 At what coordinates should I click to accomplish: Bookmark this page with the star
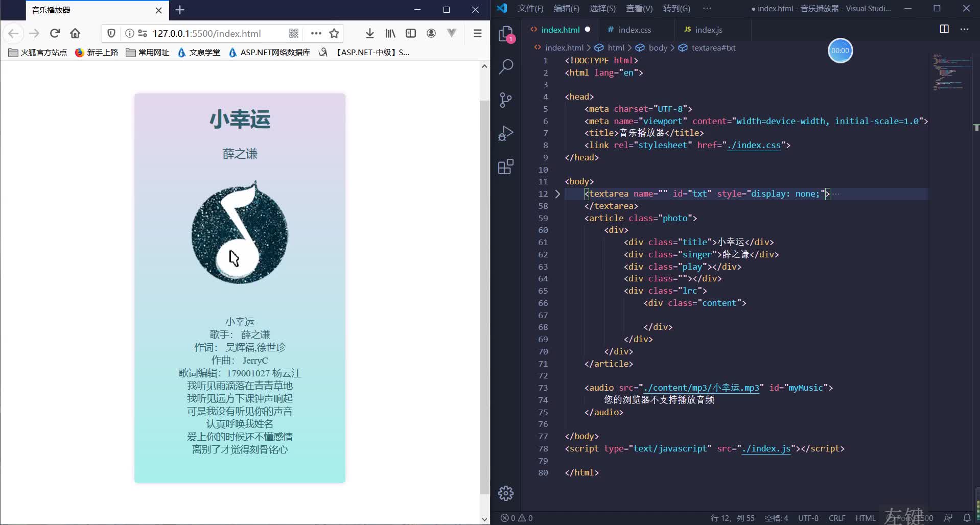click(334, 33)
